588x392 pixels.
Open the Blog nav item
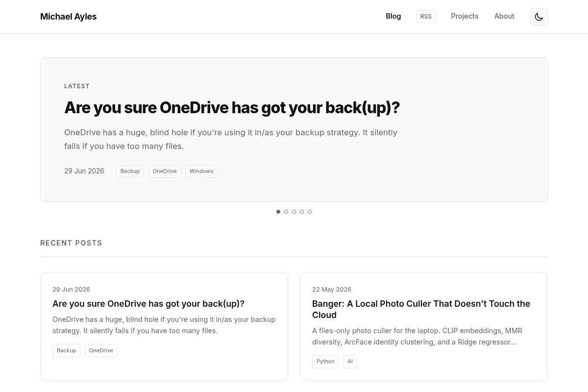tap(393, 16)
